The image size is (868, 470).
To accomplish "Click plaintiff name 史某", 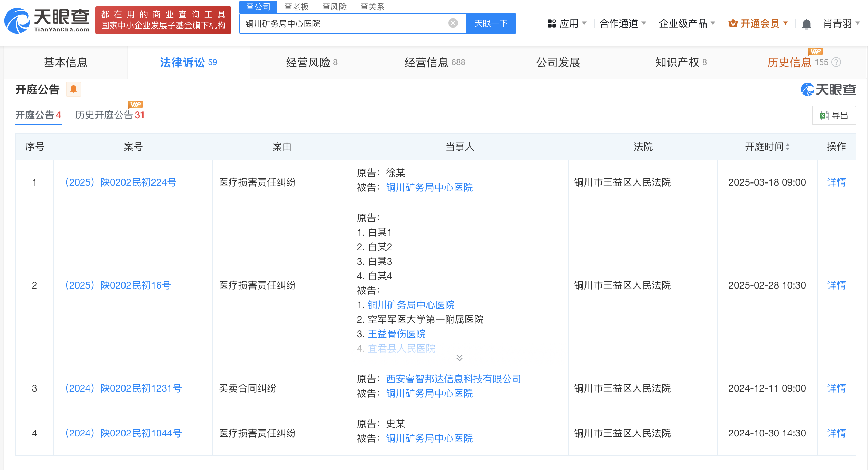I will point(396,424).
